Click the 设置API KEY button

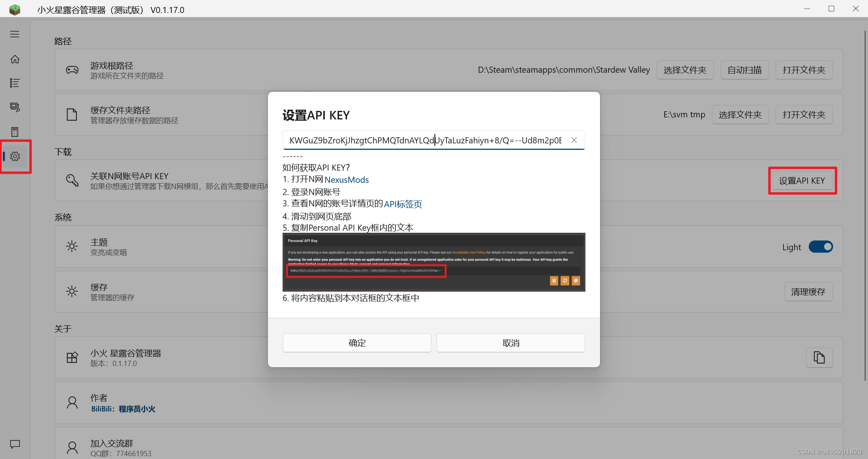point(802,181)
